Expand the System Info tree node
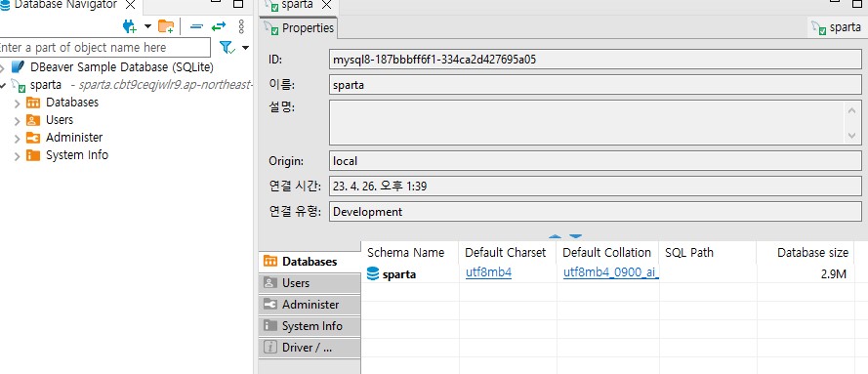 coord(18,156)
